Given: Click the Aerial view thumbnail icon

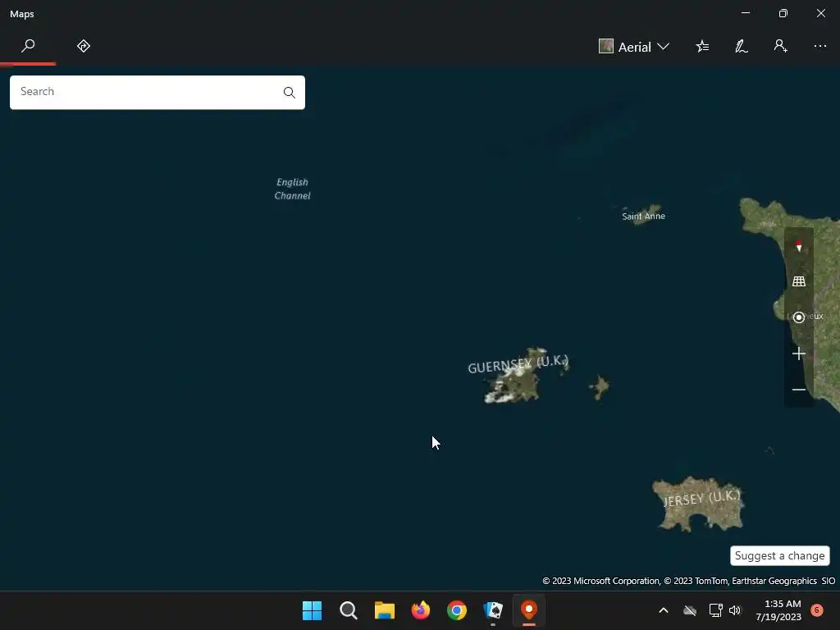Looking at the screenshot, I should (x=606, y=46).
